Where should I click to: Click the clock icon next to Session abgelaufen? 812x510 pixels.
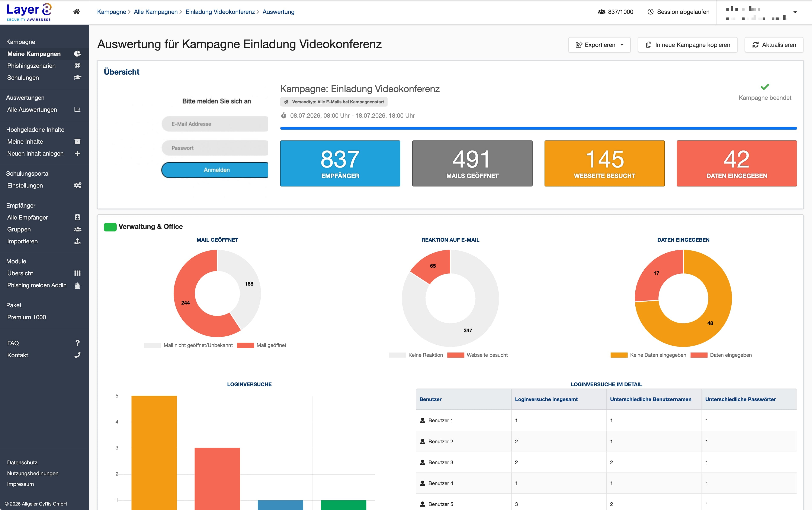point(651,12)
